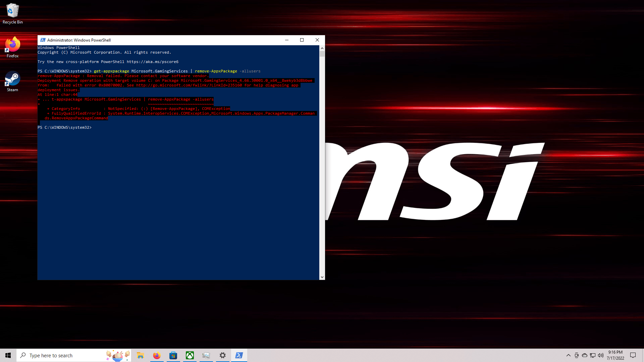Click the Type here to search box
Viewport: 644px width, 362px height.
click(64, 355)
